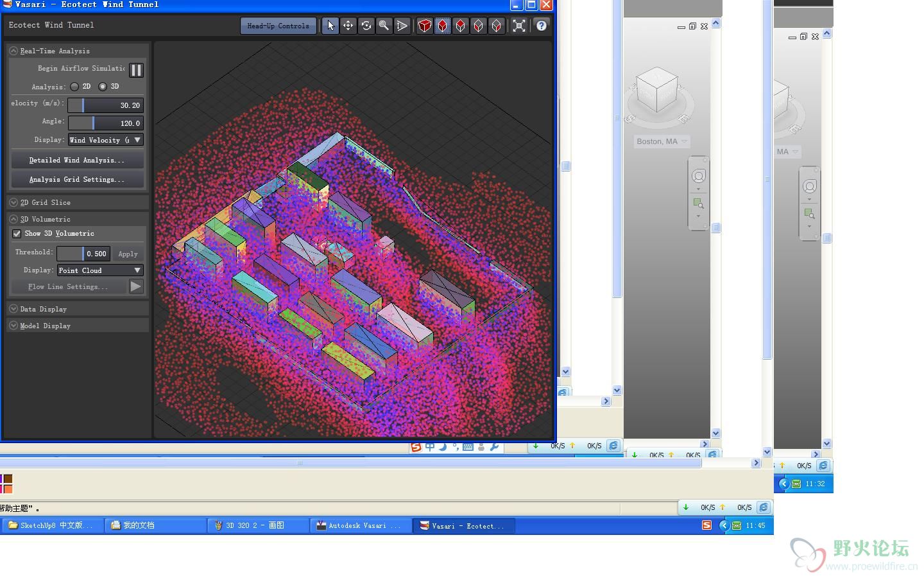Open the Wind Velocity display dropdown

point(106,140)
